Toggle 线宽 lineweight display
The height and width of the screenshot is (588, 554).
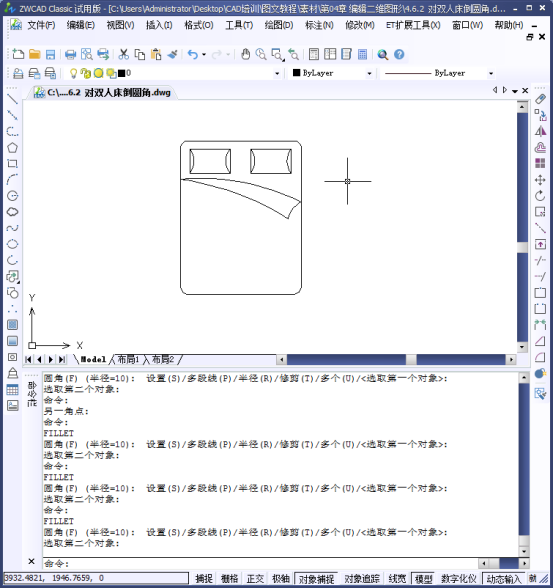point(397,579)
